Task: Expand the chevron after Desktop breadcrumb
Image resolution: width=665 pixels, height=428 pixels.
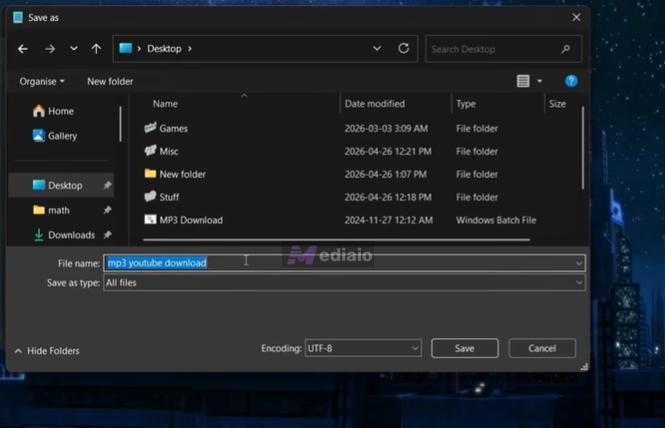Action: (x=190, y=49)
